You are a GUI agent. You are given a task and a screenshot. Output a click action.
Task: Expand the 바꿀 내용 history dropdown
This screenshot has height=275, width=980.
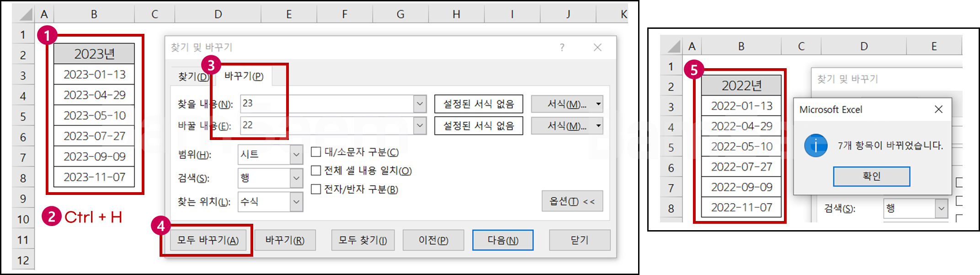pyautogui.click(x=420, y=126)
